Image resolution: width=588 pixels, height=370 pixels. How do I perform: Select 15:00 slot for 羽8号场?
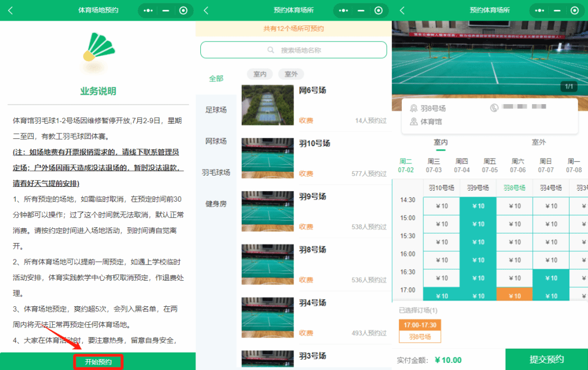514,224
